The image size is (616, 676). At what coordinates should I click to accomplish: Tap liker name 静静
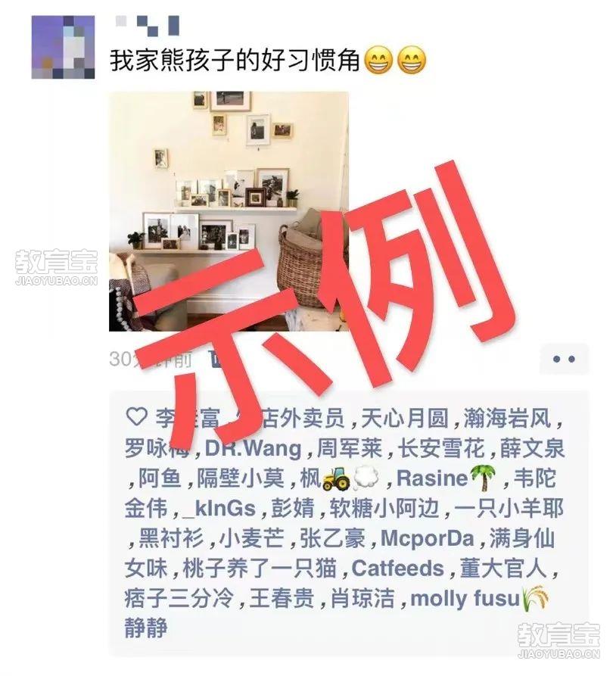tap(146, 628)
